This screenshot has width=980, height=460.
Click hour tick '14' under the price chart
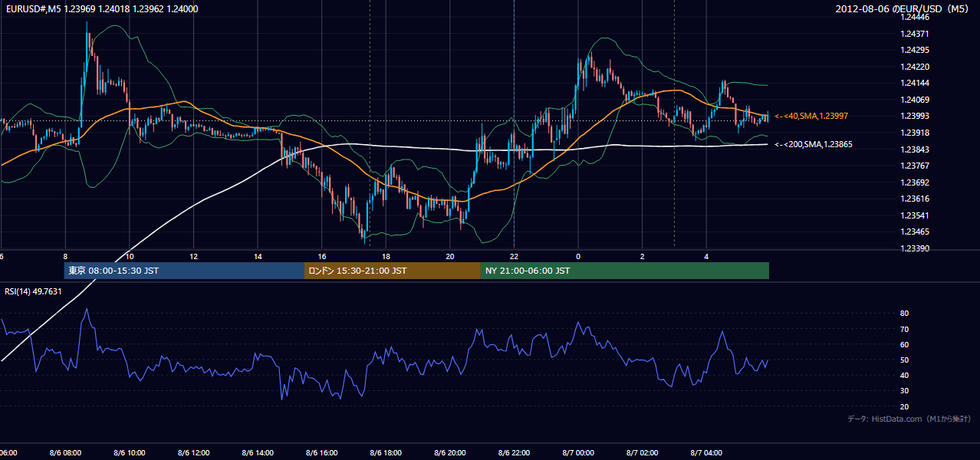(x=258, y=257)
